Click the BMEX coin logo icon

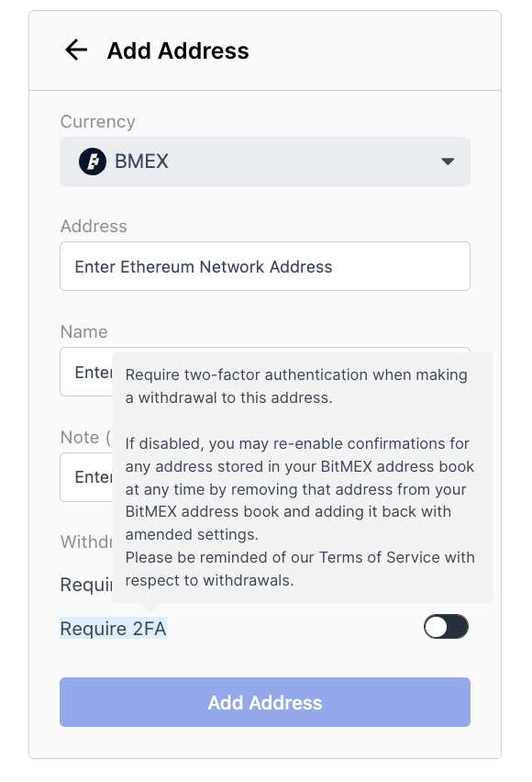click(x=93, y=162)
